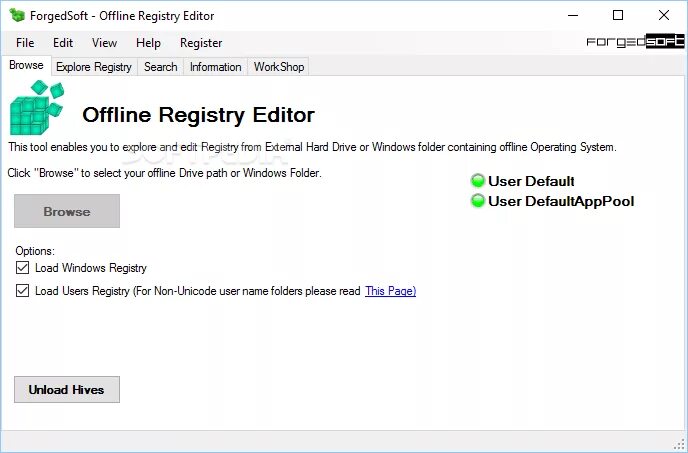
Task: Open the View menu
Action: (104, 43)
